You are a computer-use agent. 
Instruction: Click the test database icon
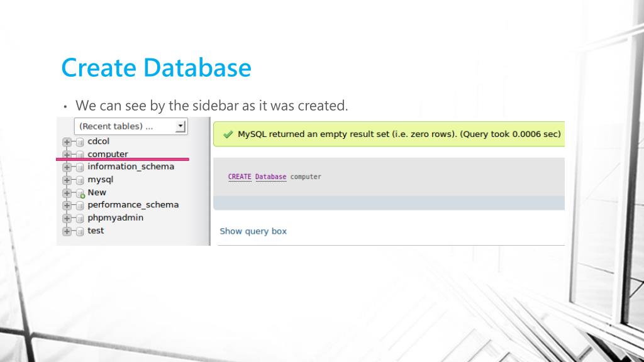point(80,231)
